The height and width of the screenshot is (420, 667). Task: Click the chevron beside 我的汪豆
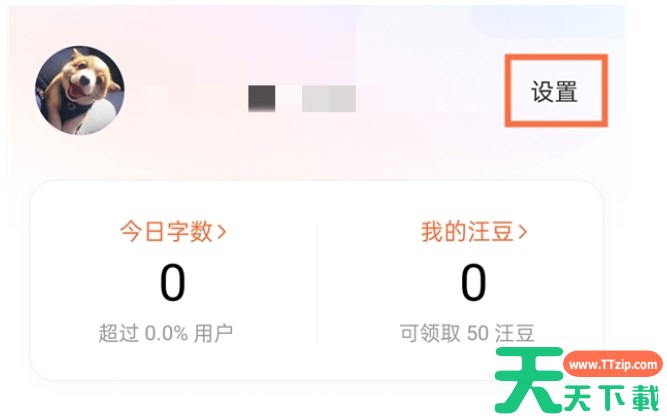523,232
